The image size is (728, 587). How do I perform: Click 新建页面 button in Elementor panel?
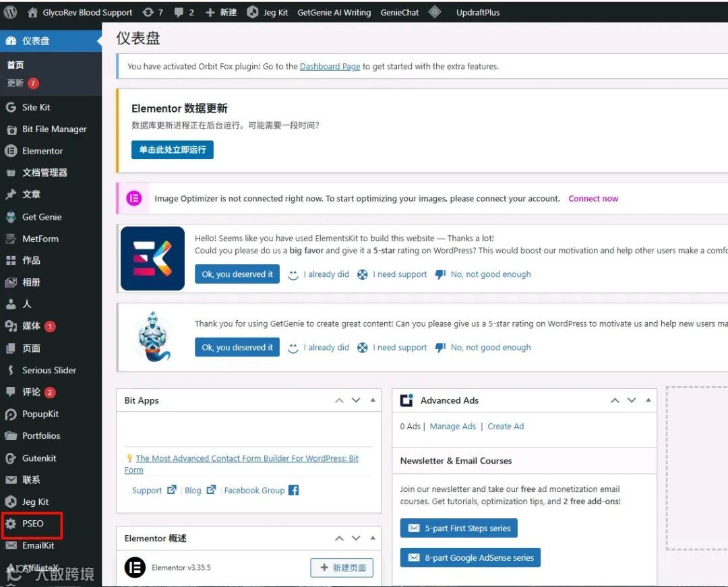pos(342,567)
